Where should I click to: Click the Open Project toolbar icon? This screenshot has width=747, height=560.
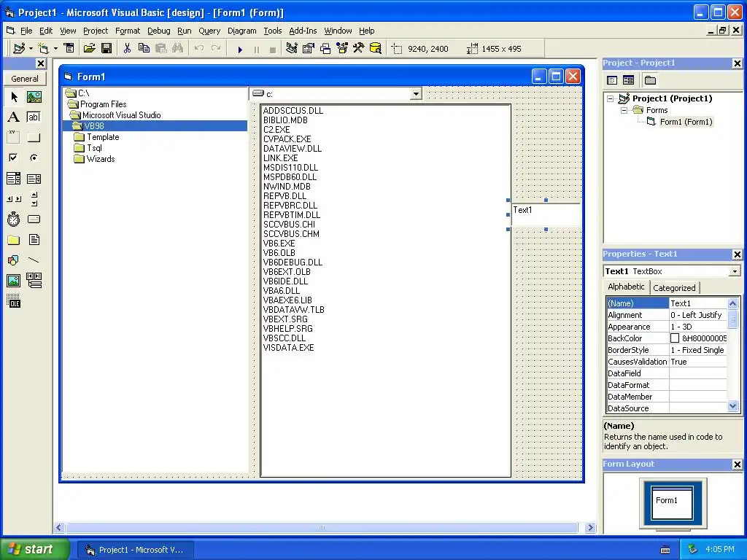90,48
